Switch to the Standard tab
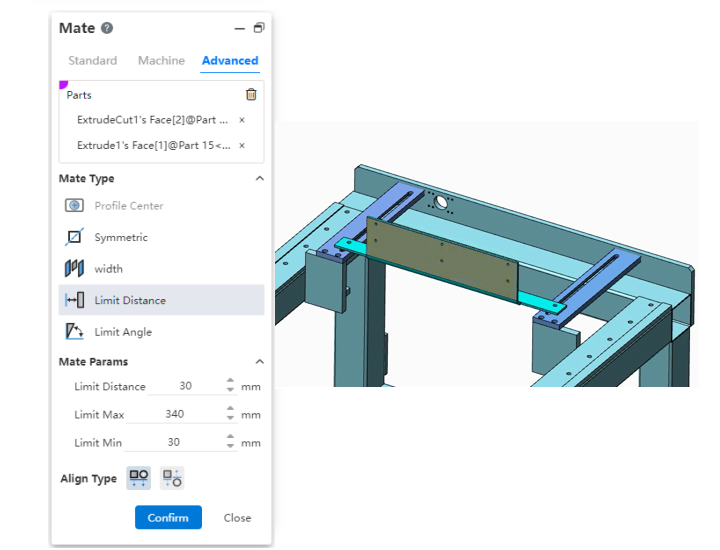 (x=93, y=61)
